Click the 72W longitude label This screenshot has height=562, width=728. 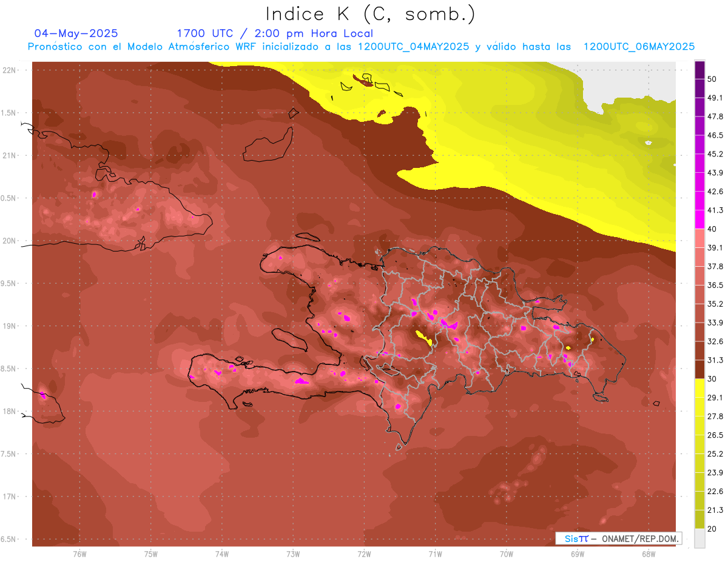pyautogui.click(x=364, y=554)
